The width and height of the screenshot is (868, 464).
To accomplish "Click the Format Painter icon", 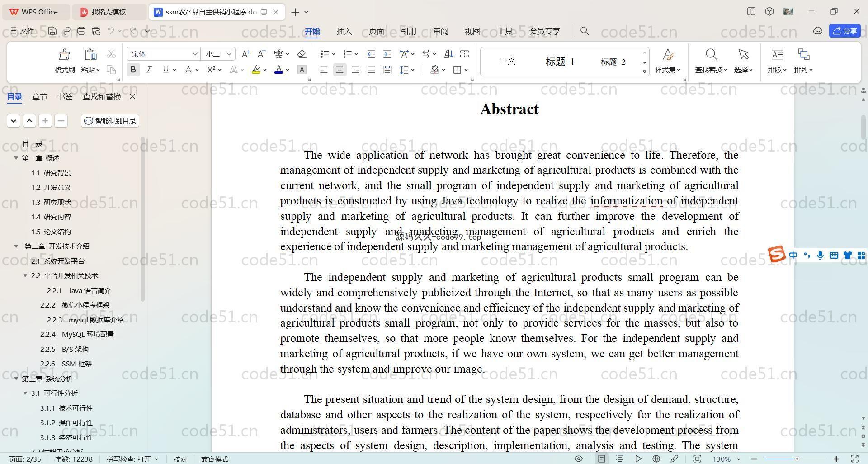I will 64,55.
